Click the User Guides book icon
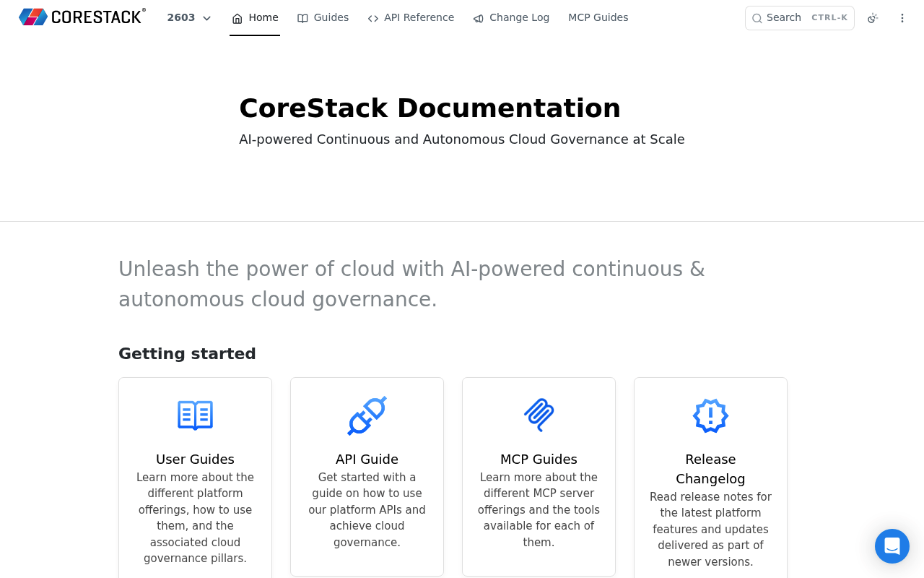This screenshot has width=924, height=578. [x=195, y=415]
